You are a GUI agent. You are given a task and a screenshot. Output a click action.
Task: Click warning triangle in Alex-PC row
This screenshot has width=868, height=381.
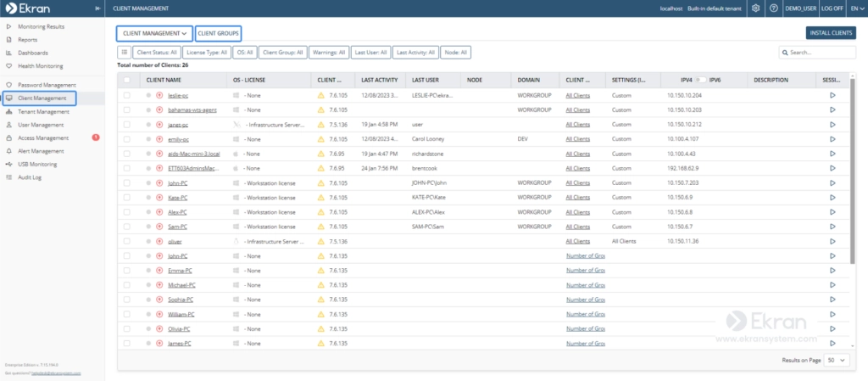click(x=321, y=212)
